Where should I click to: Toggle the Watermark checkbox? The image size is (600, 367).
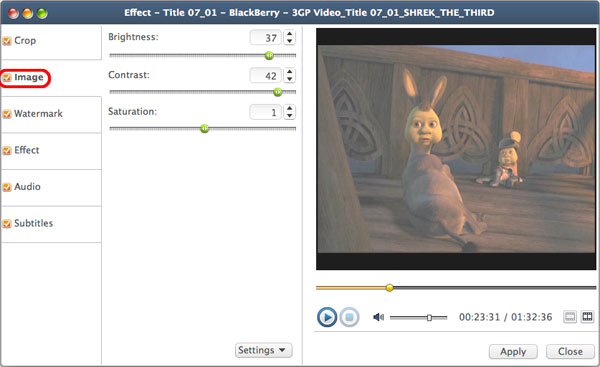click(x=7, y=114)
